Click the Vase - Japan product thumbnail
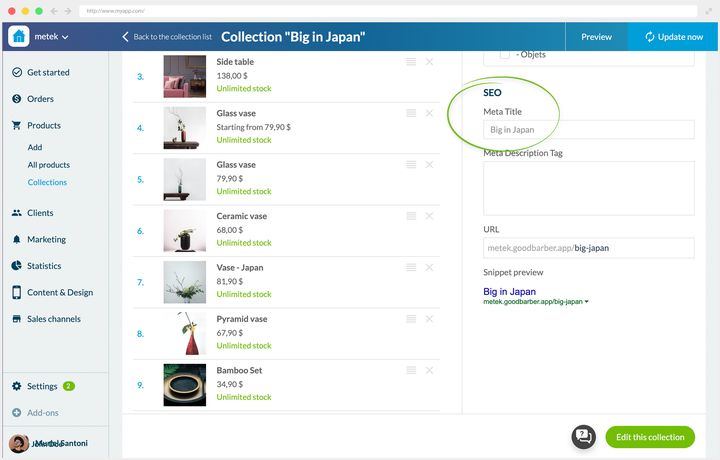Viewport: 720px width, 460px height. 185,282
